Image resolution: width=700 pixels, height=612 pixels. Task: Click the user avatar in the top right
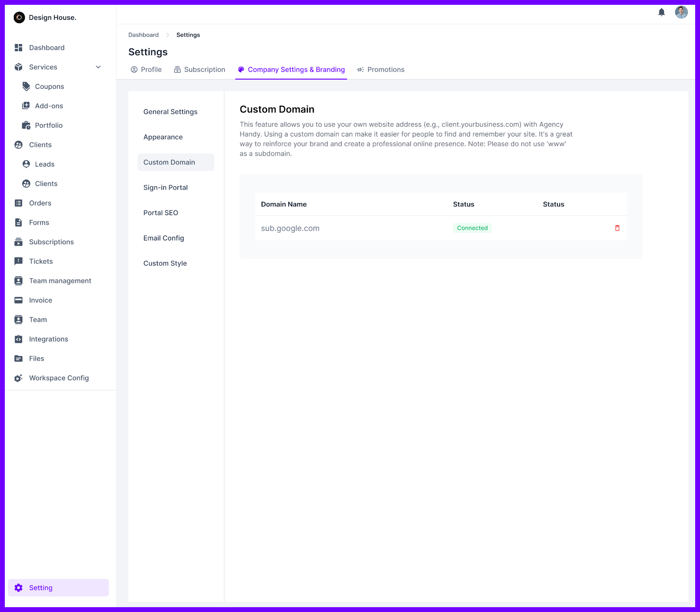click(x=681, y=13)
